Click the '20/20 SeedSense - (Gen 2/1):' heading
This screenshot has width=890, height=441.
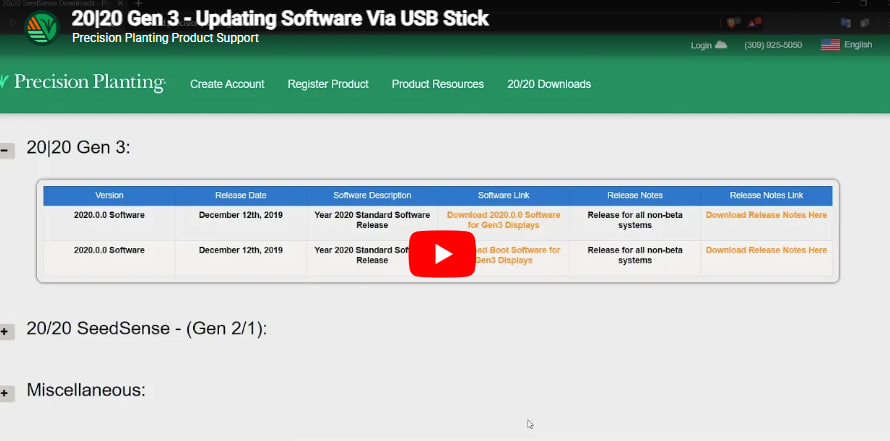(146, 329)
